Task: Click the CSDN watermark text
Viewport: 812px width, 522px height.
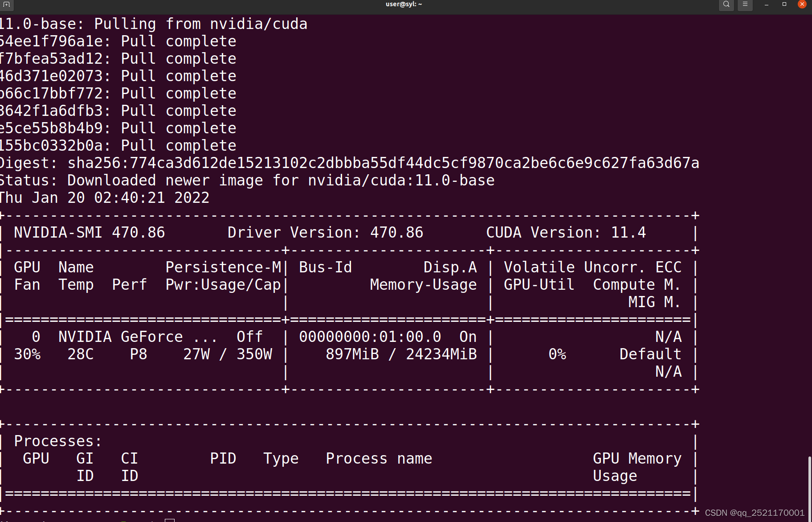Action: click(x=754, y=512)
